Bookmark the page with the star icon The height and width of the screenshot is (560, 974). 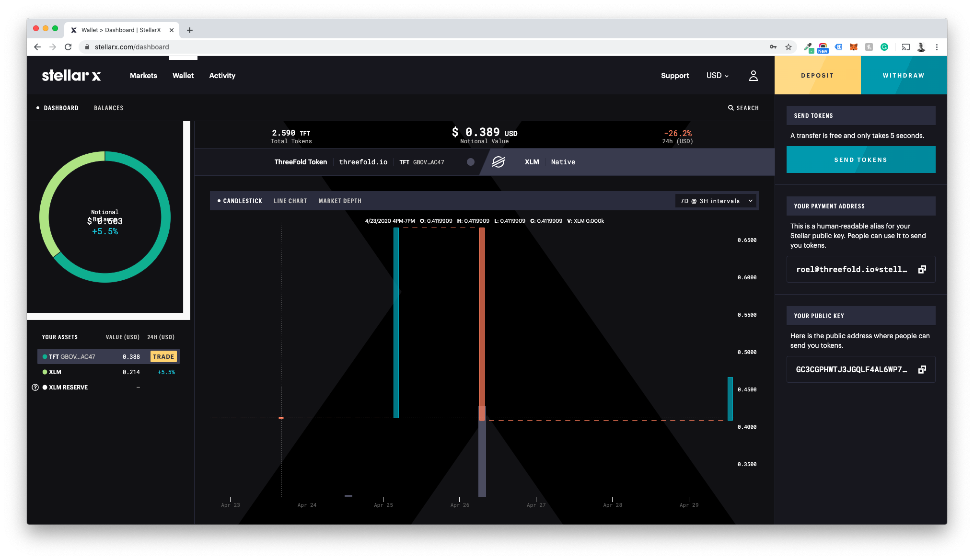point(788,47)
